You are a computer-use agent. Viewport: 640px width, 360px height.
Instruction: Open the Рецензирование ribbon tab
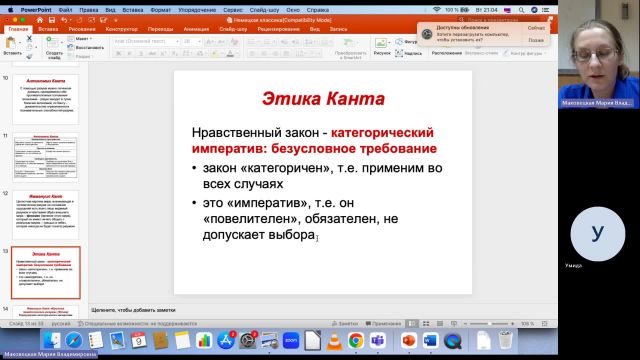pyautogui.click(x=278, y=29)
